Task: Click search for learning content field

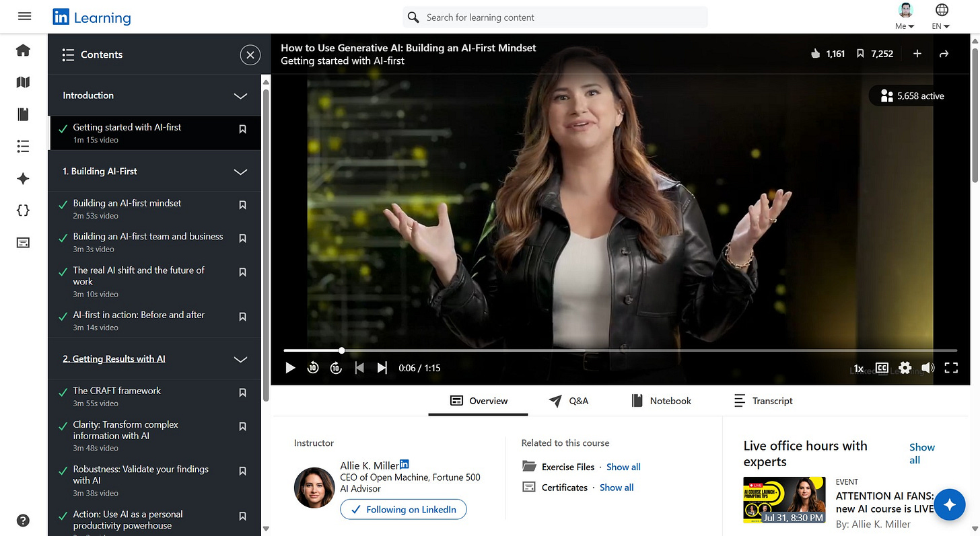Action: point(555,17)
